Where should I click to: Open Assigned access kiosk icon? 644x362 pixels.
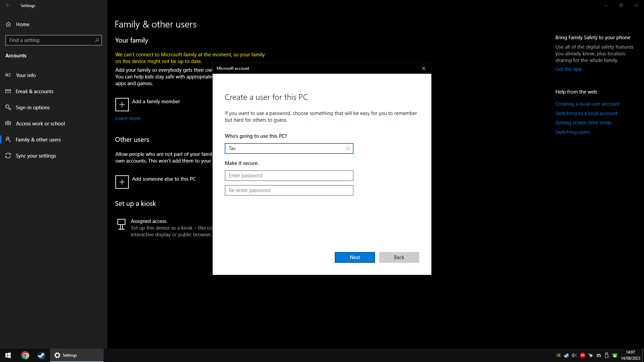click(x=121, y=224)
